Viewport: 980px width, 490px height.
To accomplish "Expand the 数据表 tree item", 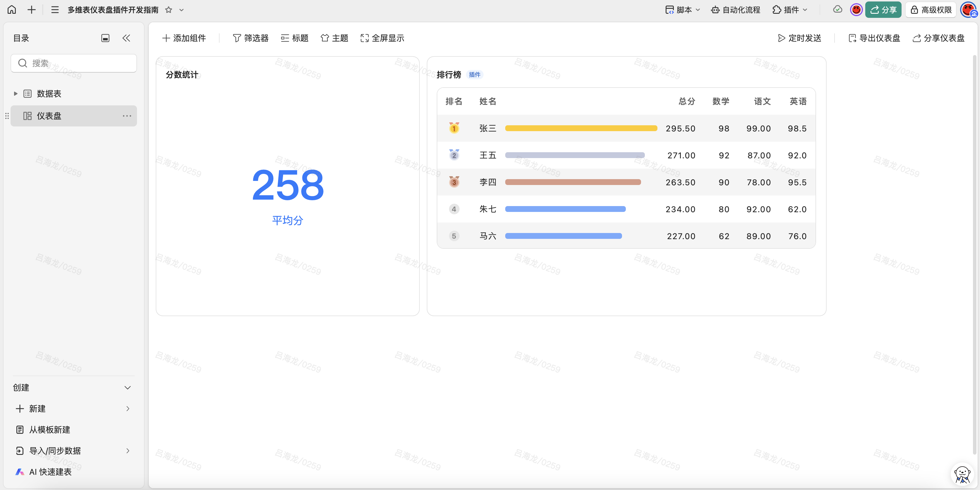I will (16, 94).
